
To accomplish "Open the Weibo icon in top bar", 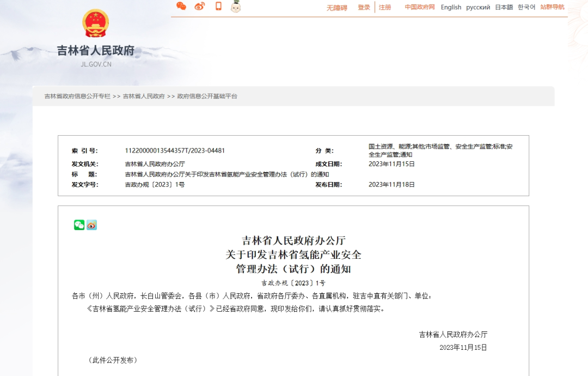I will pyautogui.click(x=200, y=7).
